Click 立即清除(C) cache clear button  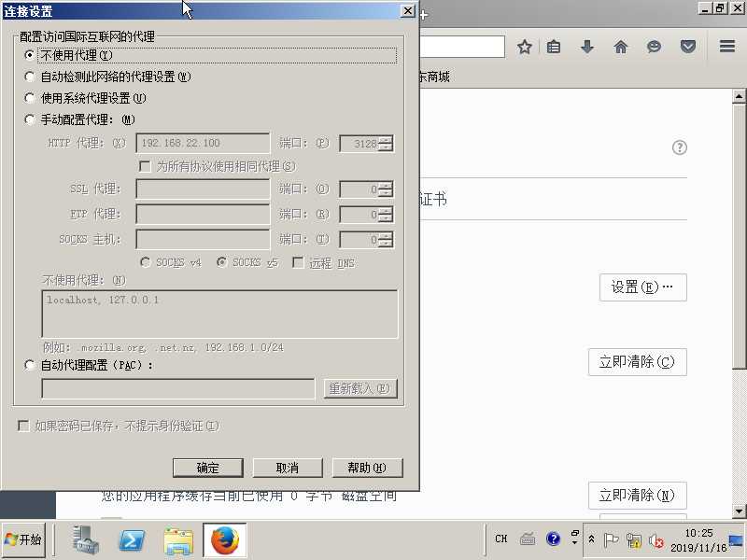[x=637, y=362]
